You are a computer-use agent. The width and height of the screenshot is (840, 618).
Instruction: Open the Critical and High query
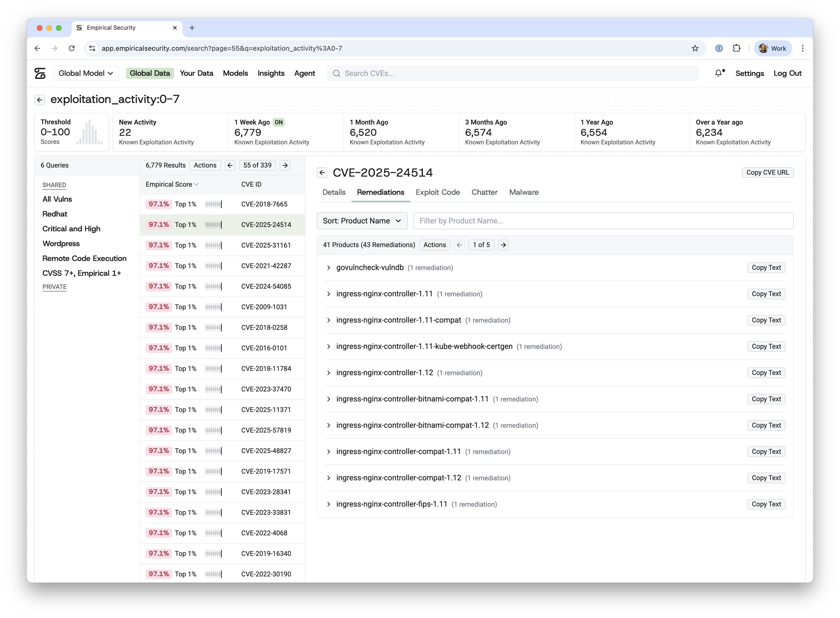coord(71,229)
